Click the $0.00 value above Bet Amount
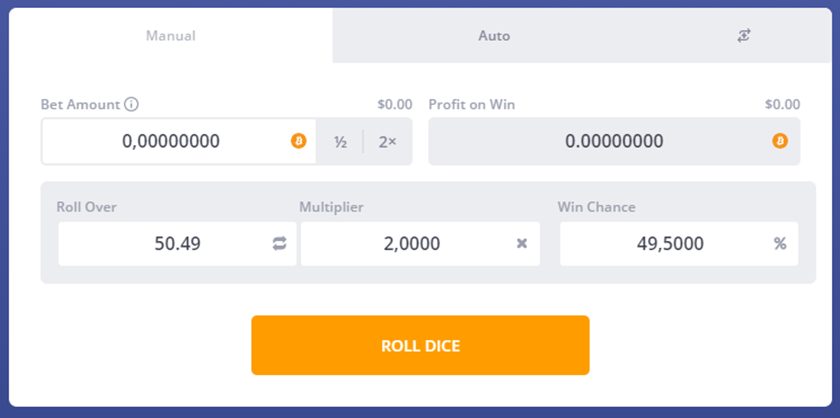 [x=395, y=104]
